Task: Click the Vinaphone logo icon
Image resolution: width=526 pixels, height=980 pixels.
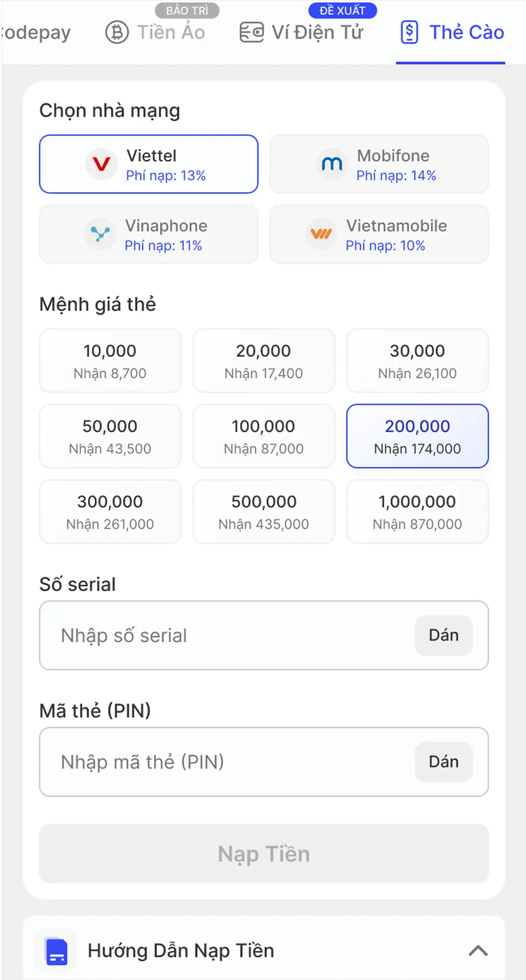Action: [x=101, y=234]
